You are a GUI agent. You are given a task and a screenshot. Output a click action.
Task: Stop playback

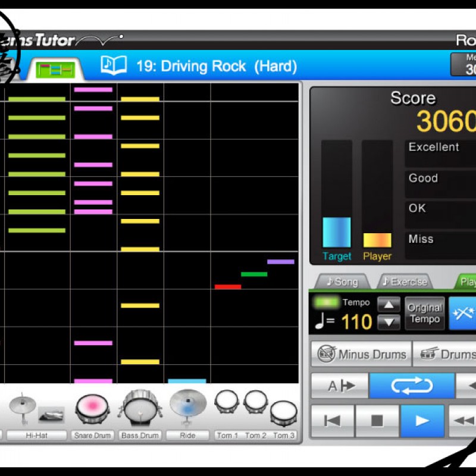377,421
